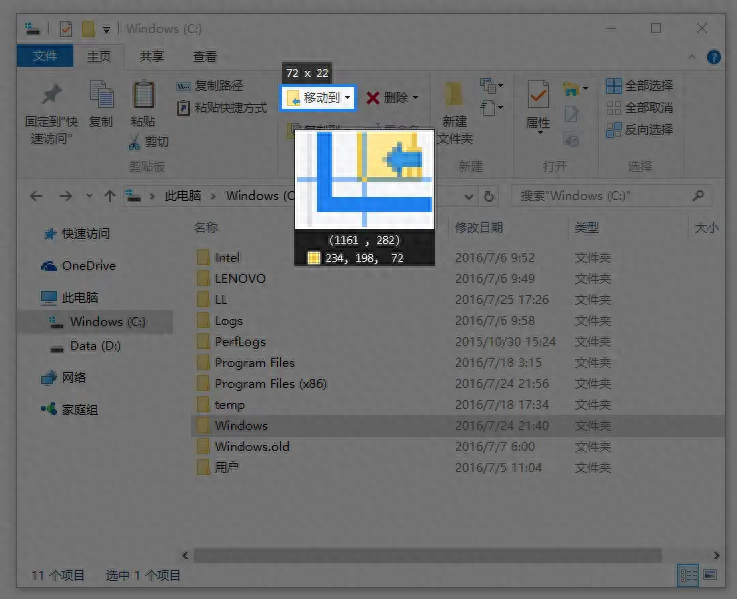Screen dimensions: 737x599
Task: Click the red Delete X icon
Action: [373, 98]
